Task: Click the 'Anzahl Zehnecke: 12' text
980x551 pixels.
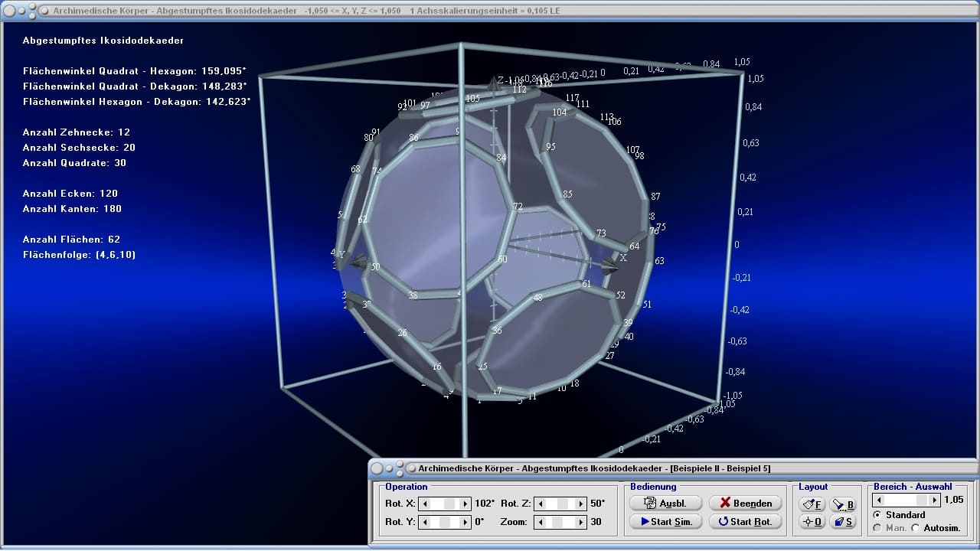Action: click(77, 132)
